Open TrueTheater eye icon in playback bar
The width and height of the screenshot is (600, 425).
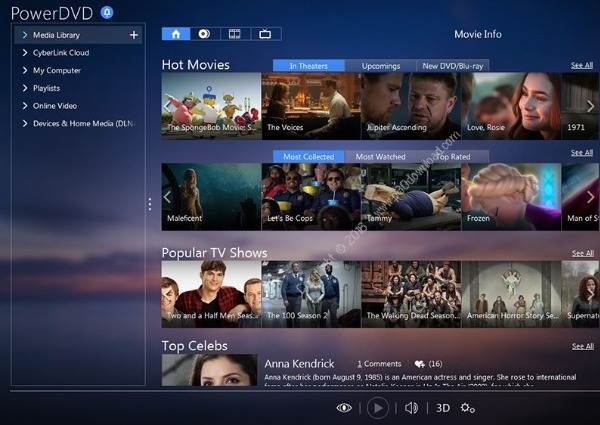[344, 408]
